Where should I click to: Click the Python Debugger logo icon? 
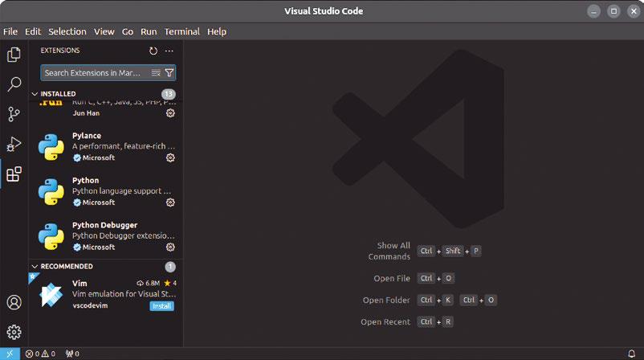51,237
